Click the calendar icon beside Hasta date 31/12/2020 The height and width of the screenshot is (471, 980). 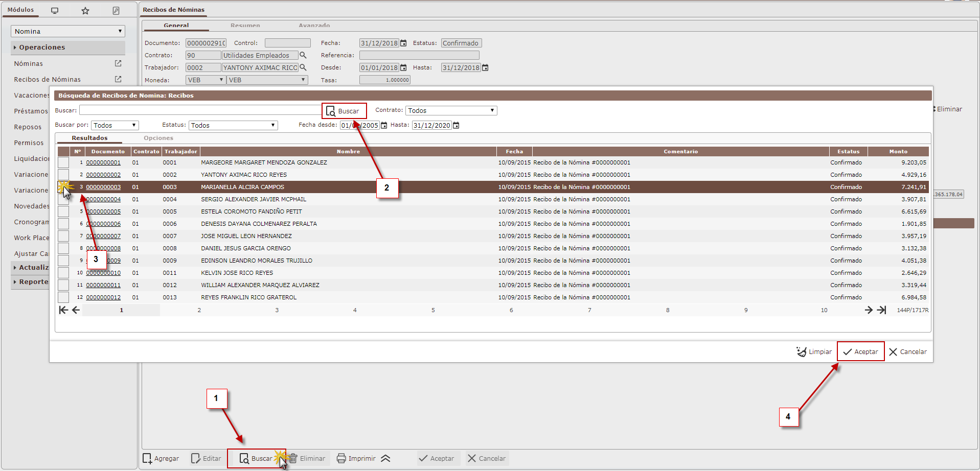(x=456, y=126)
